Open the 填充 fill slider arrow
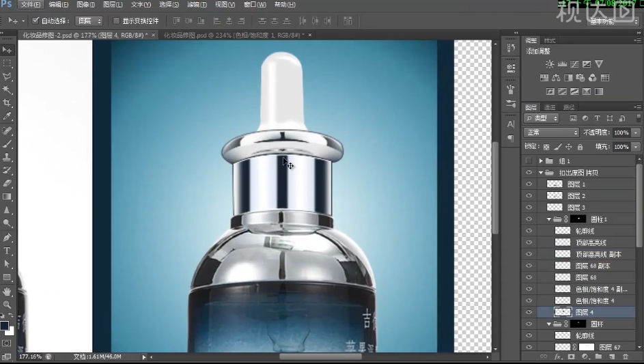 point(636,147)
